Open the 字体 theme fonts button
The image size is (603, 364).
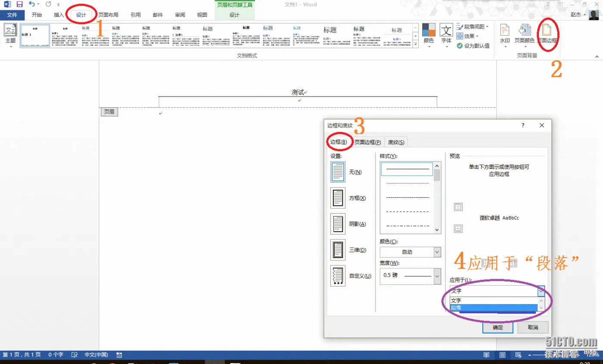[446, 36]
